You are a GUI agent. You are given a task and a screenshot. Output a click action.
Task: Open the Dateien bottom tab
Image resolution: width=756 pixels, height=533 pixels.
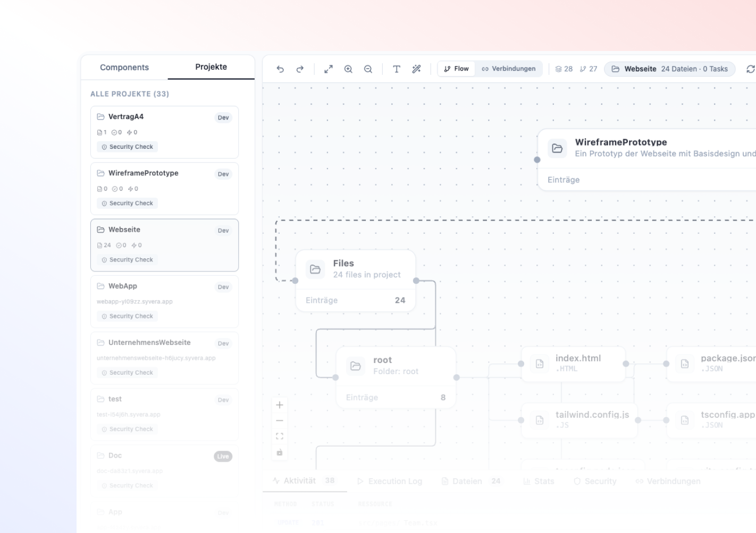point(471,481)
